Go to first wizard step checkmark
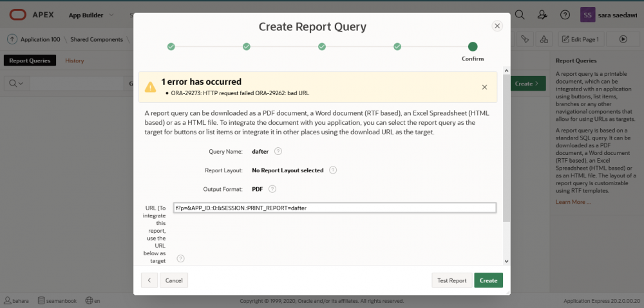The image size is (644, 308). pyautogui.click(x=171, y=47)
